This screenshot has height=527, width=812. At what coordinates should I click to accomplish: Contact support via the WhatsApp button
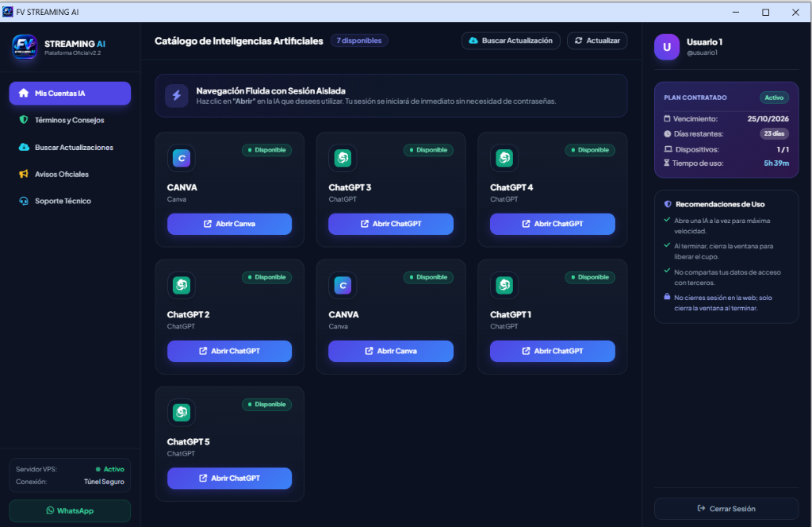click(x=70, y=511)
